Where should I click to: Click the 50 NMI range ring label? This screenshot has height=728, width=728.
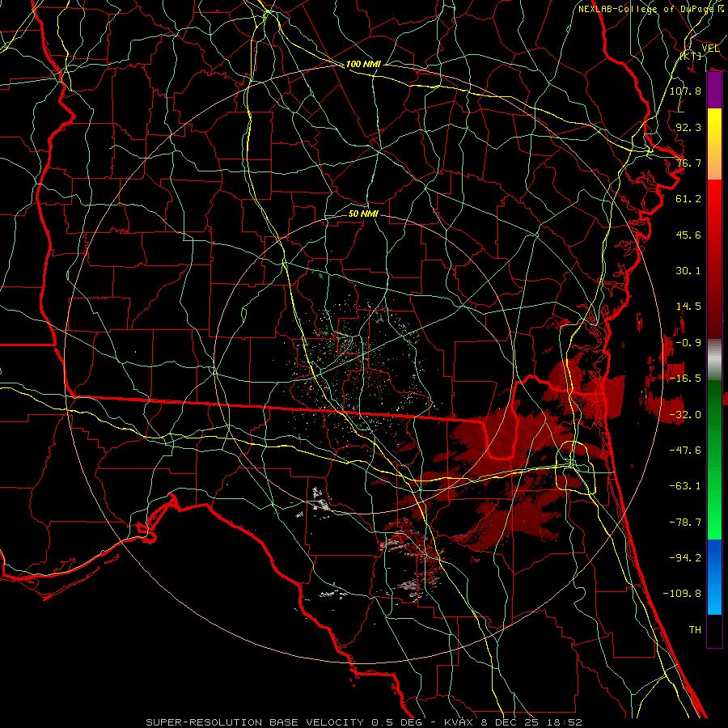[x=363, y=214]
